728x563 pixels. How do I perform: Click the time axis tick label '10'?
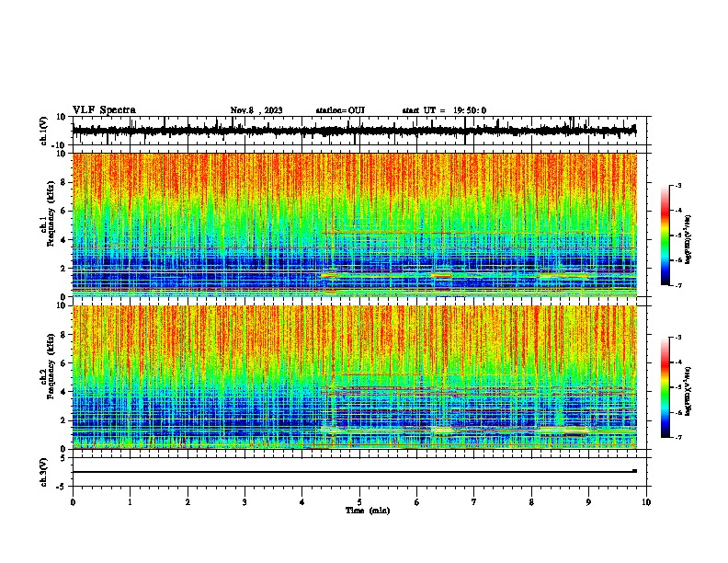pyautogui.click(x=646, y=502)
